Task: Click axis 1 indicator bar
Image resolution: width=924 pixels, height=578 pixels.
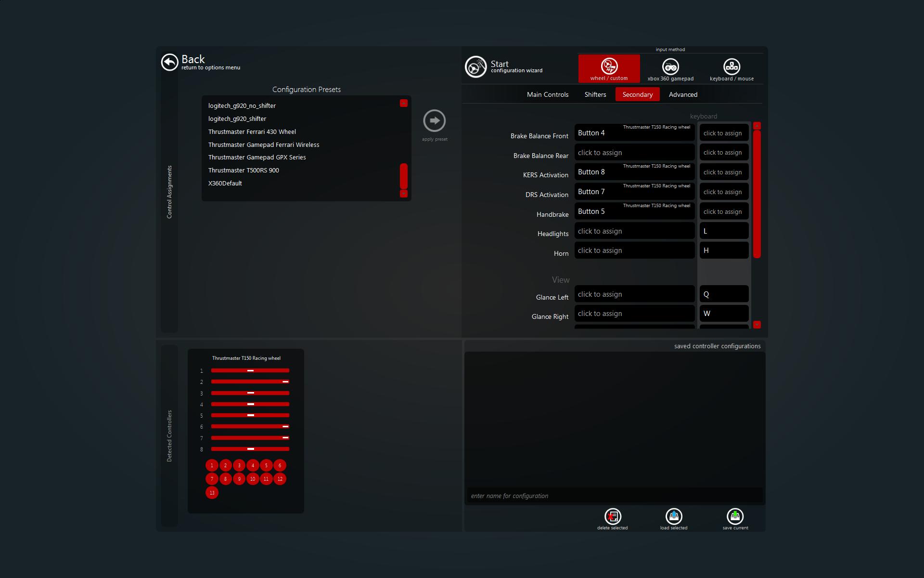Action: (250, 370)
